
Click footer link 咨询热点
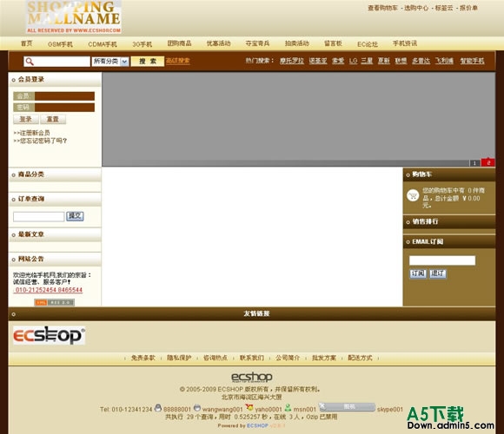[x=216, y=358]
